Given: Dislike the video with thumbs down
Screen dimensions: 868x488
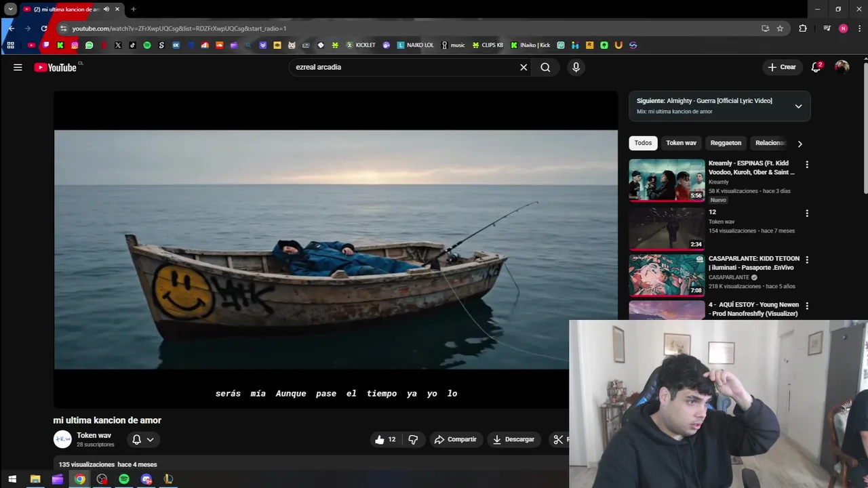Looking at the screenshot, I should click(413, 439).
